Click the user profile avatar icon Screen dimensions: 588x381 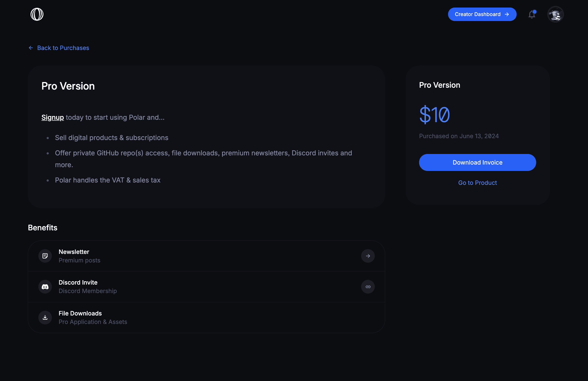point(555,14)
